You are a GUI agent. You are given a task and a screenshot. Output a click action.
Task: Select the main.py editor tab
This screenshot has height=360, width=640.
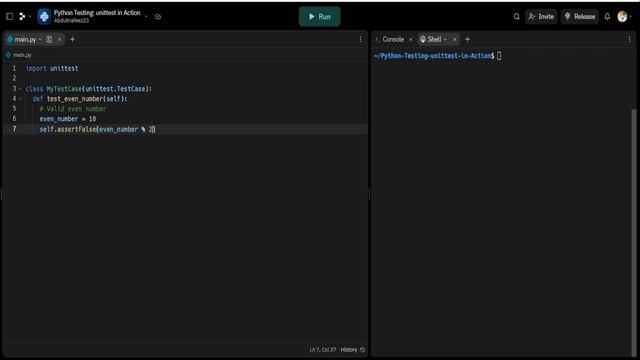[25, 39]
